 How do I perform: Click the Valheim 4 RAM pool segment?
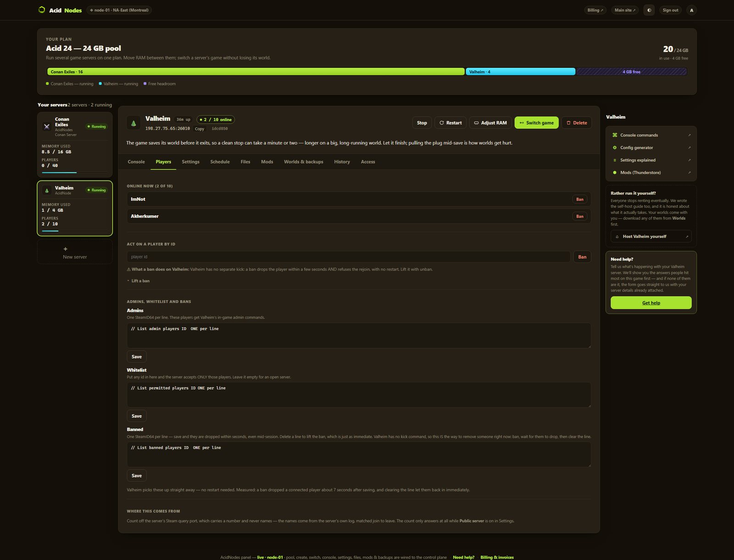(521, 72)
